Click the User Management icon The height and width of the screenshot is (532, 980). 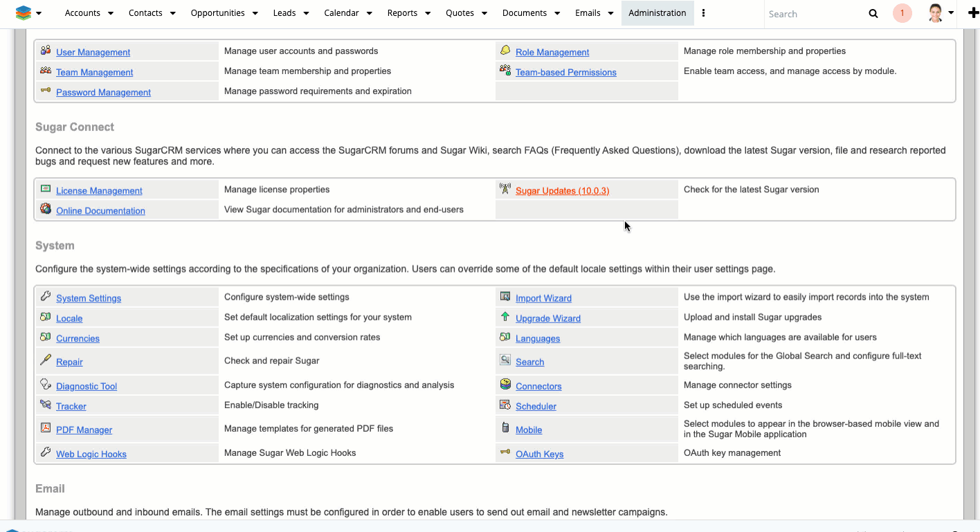click(46, 51)
